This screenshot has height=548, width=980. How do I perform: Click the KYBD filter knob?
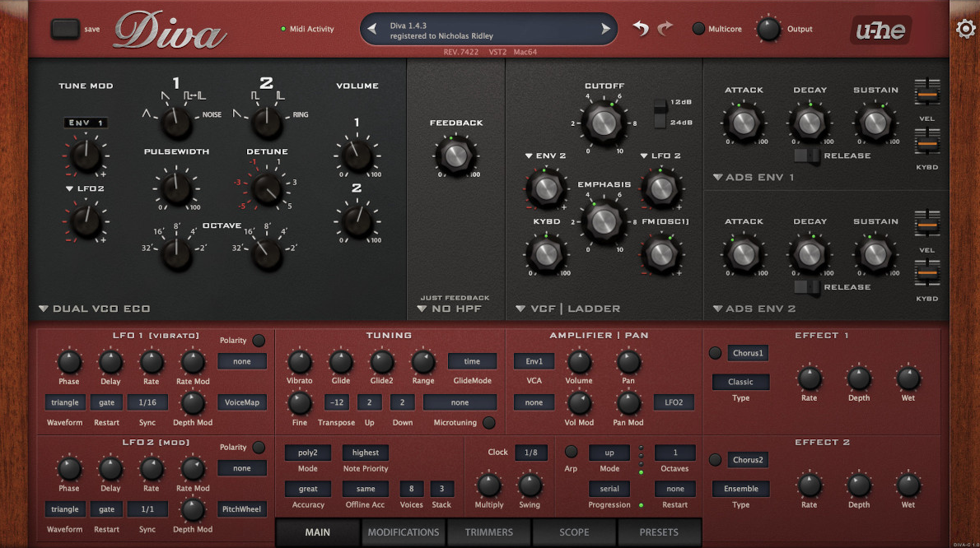point(546,254)
